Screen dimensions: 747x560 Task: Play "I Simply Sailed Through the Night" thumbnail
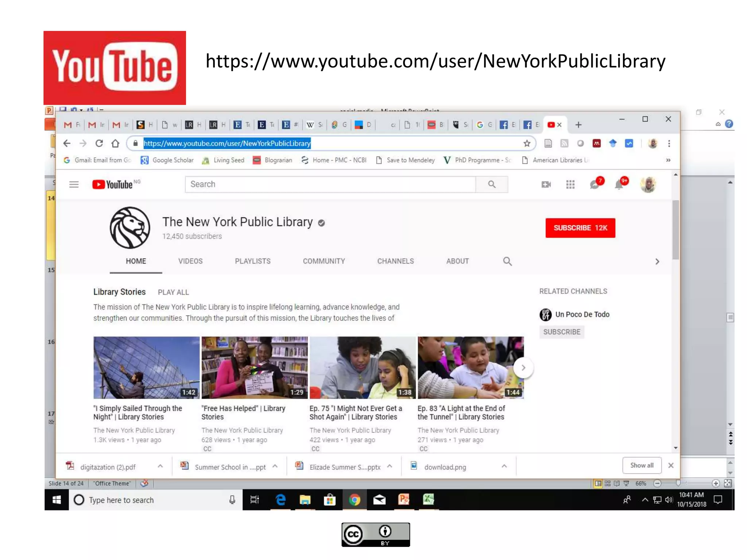[x=146, y=368]
